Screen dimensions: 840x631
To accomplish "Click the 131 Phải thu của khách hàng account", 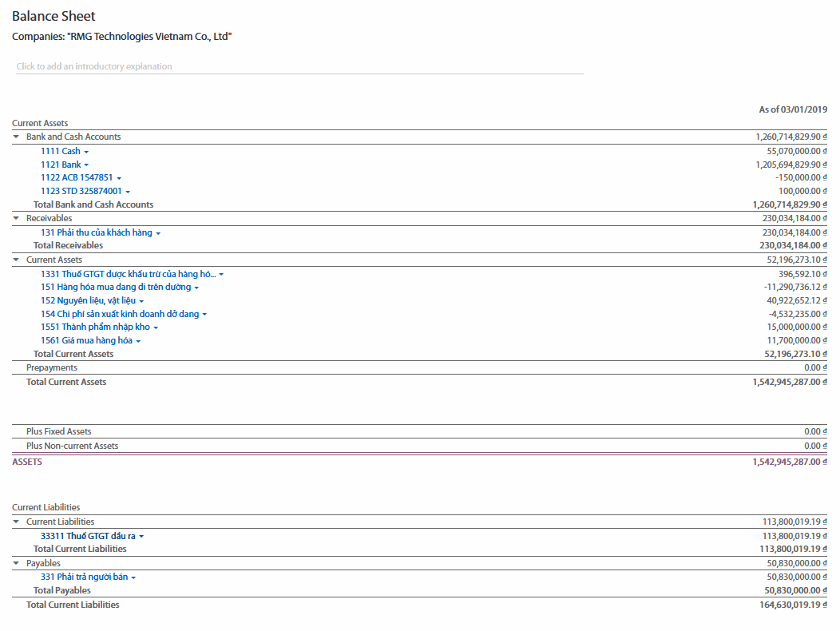I will pyautogui.click(x=96, y=232).
